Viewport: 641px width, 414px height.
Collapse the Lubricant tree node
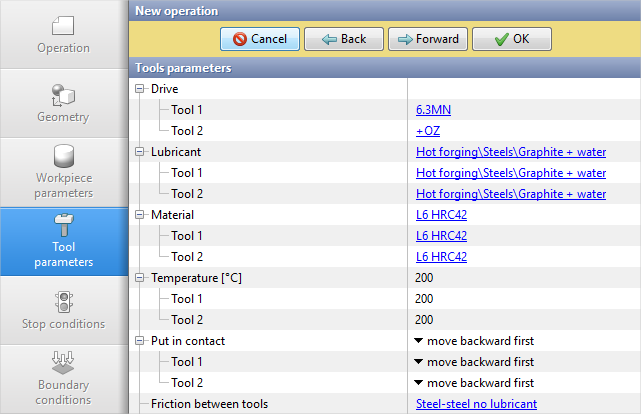140,152
